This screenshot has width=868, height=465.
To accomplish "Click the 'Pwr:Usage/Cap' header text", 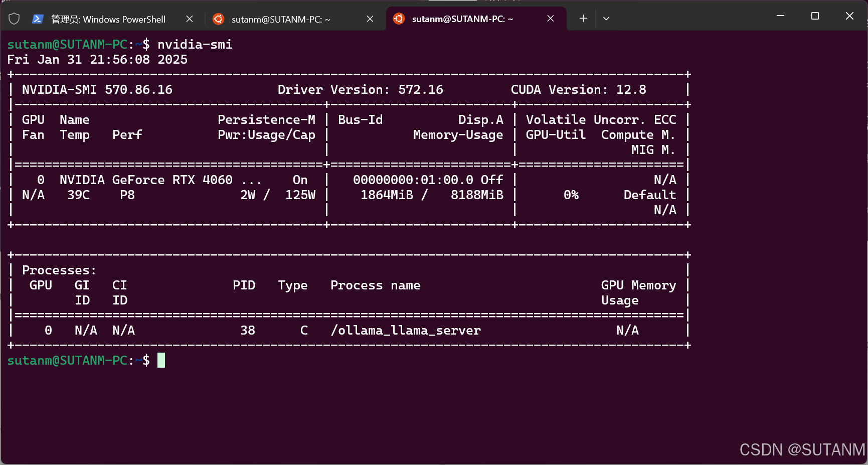I will [267, 135].
